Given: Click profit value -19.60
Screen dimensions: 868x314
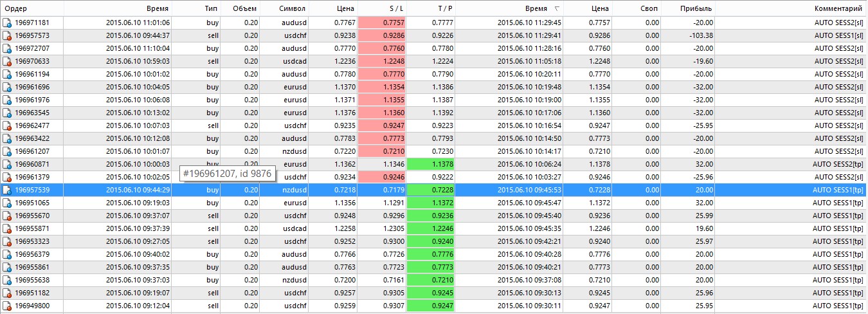Looking at the screenshot, I should (x=702, y=61).
